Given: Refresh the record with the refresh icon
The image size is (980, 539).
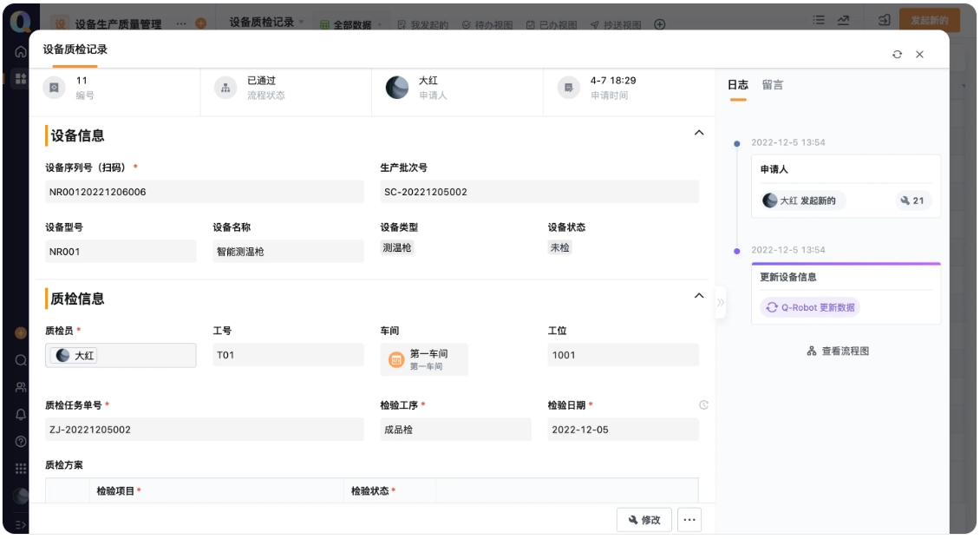Looking at the screenshot, I should pyautogui.click(x=898, y=52).
